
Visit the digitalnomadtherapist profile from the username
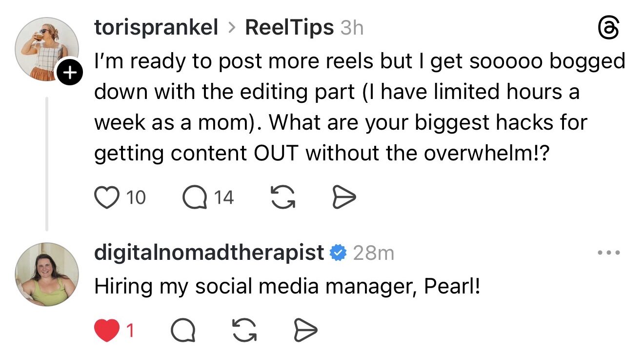coord(209,253)
